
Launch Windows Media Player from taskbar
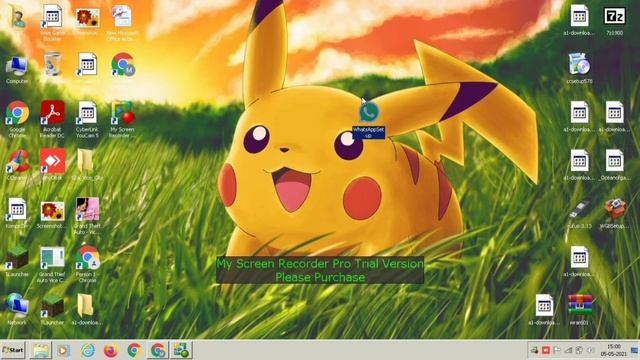(63, 350)
